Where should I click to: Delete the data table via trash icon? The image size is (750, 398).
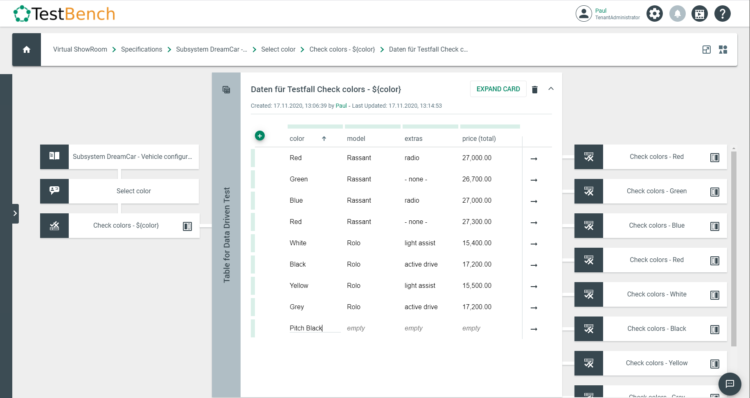coord(535,89)
